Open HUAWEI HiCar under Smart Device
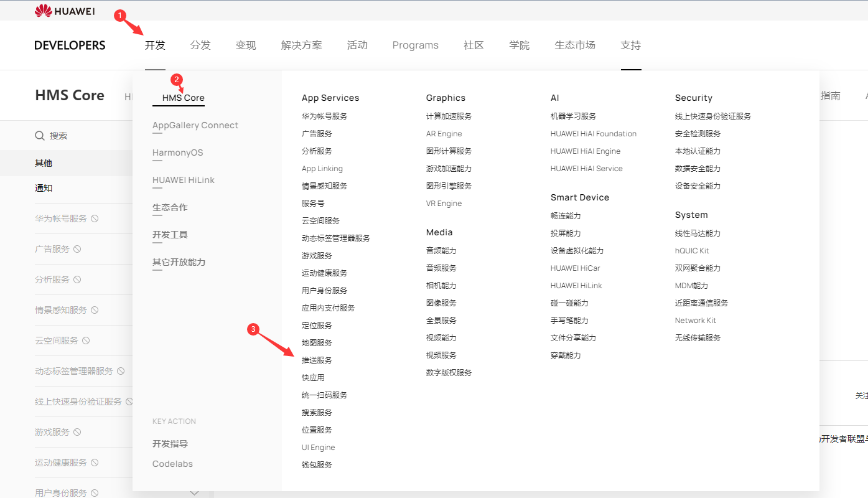This screenshot has width=868, height=498. click(x=576, y=268)
